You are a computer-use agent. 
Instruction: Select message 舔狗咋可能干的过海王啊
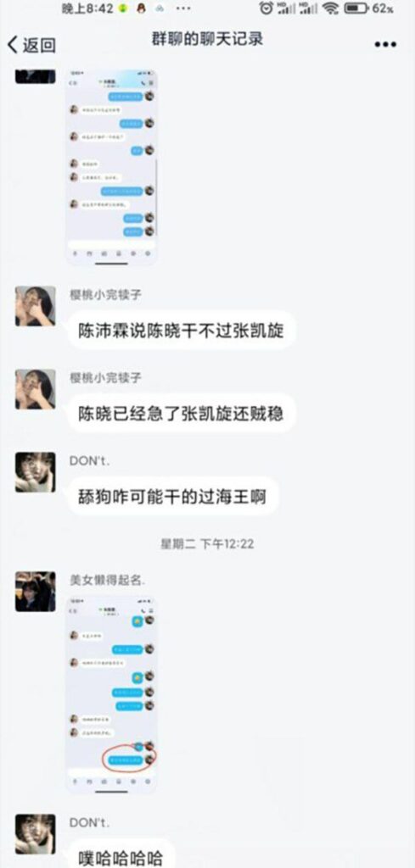(x=172, y=497)
